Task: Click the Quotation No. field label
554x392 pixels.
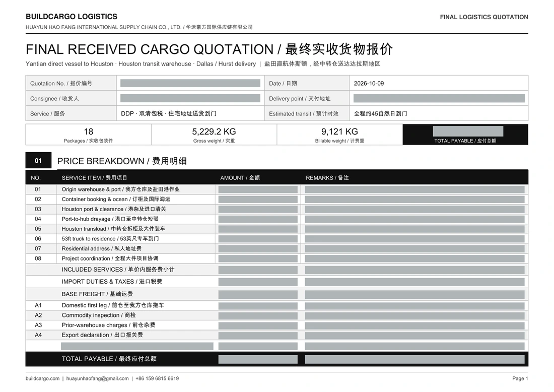Action: (61, 84)
